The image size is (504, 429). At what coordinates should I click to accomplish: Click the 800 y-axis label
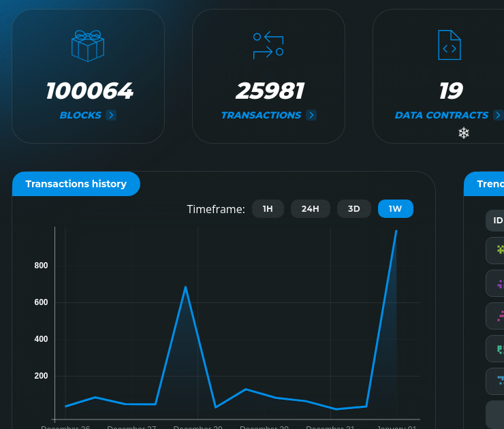[41, 266]
